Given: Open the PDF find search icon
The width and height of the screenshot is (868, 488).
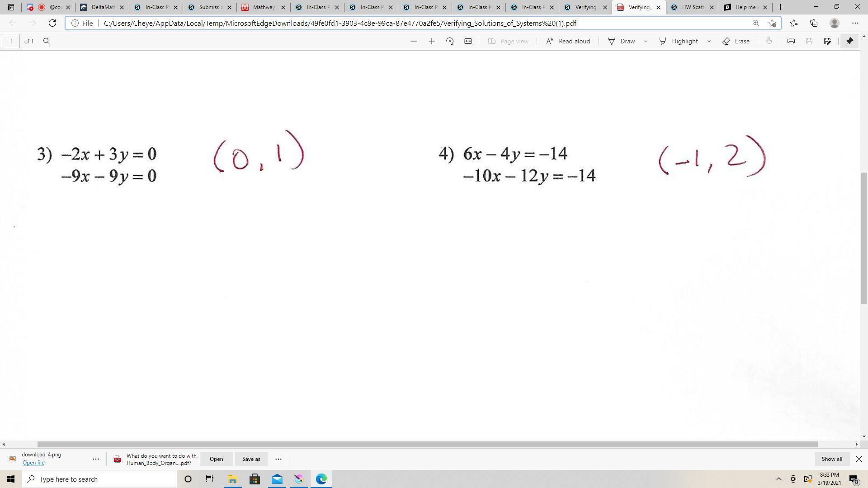Looking at the screenshot, I should 47,41.
